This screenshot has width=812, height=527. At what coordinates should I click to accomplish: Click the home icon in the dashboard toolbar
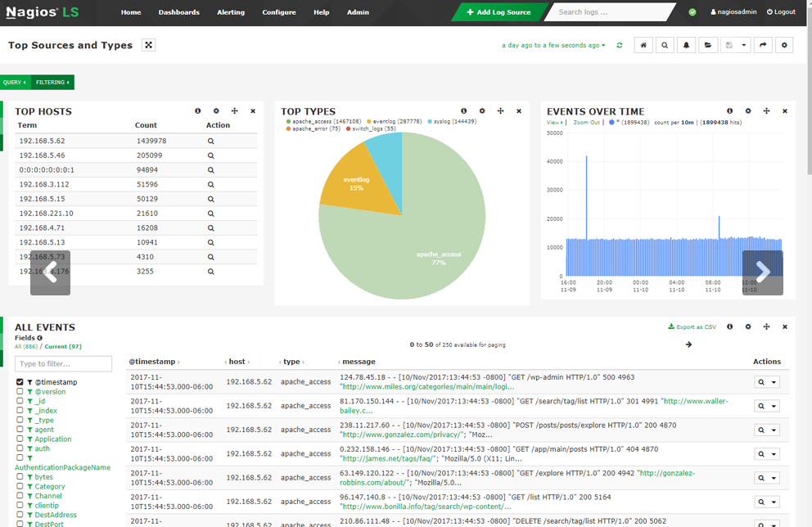click(x=643, y=45)
